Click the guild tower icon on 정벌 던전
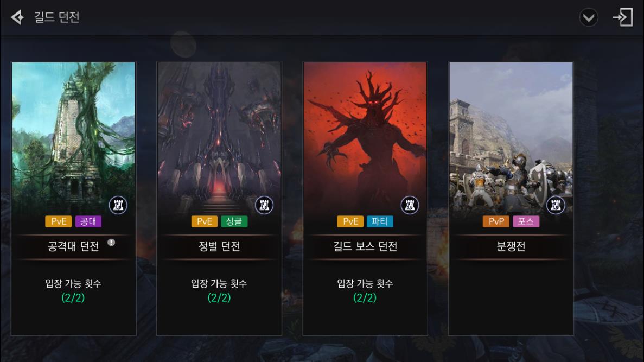 [x=264, y=205]
